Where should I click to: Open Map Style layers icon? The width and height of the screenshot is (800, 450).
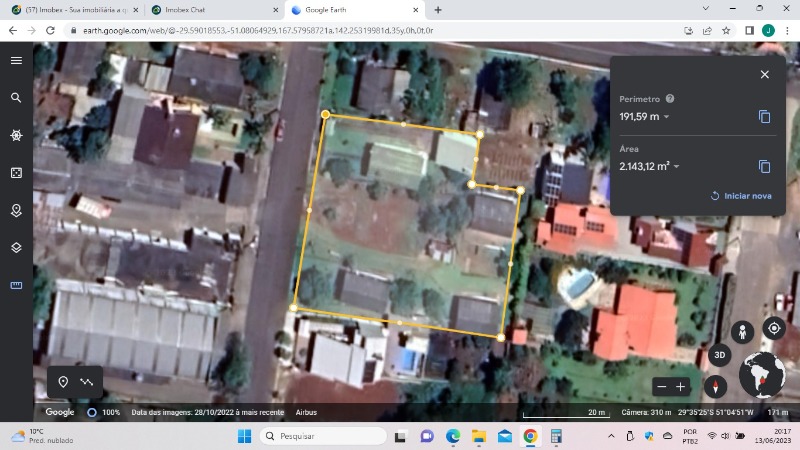[16, 247]
